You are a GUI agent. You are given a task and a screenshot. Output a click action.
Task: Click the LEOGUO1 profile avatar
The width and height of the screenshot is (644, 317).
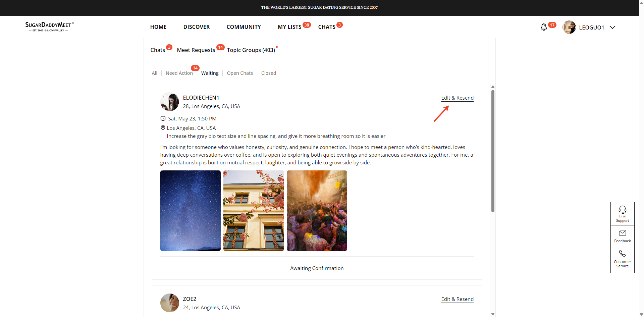coord(569,27)
